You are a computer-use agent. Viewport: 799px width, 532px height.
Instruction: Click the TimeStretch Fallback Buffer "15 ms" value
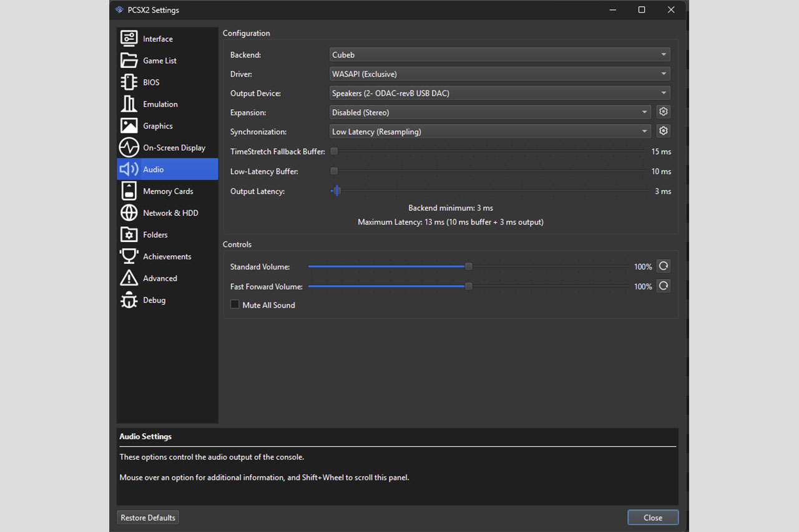tap(661, 152)
